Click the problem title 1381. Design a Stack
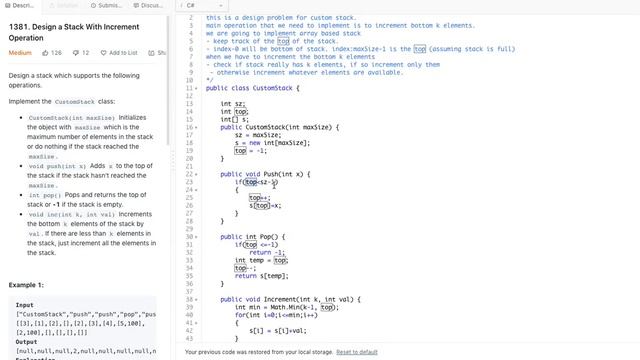Screen dimensions: 640x360 (74, 32)
